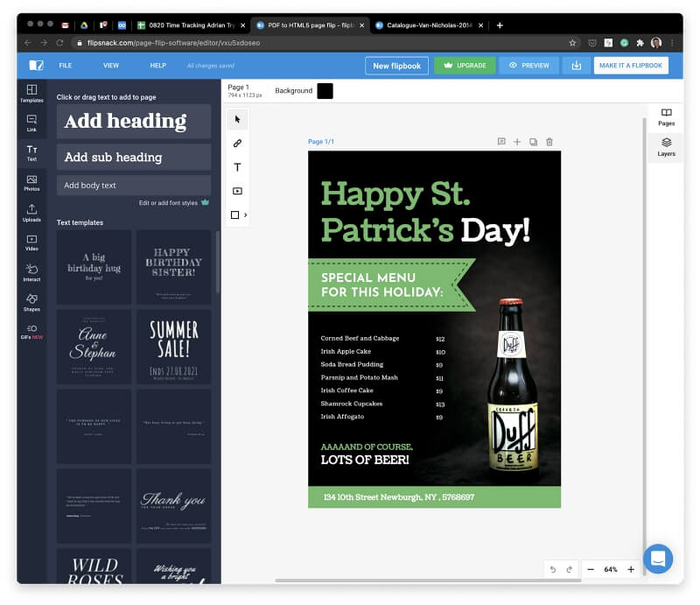Add a new page with plus icon
Image resolution: width=700 pixels, height=605 pixels.
(517, 142)
